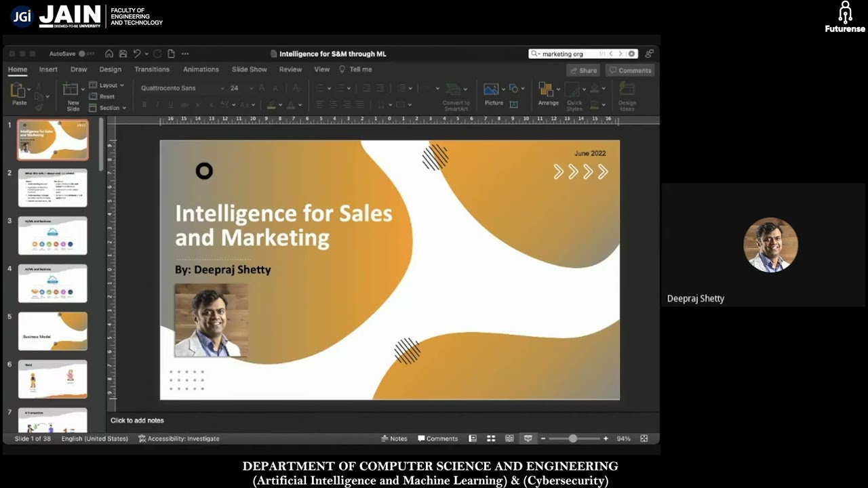Toggle Comments pane in status bar
Screen dimensions: 868x488
pos(437,439)
